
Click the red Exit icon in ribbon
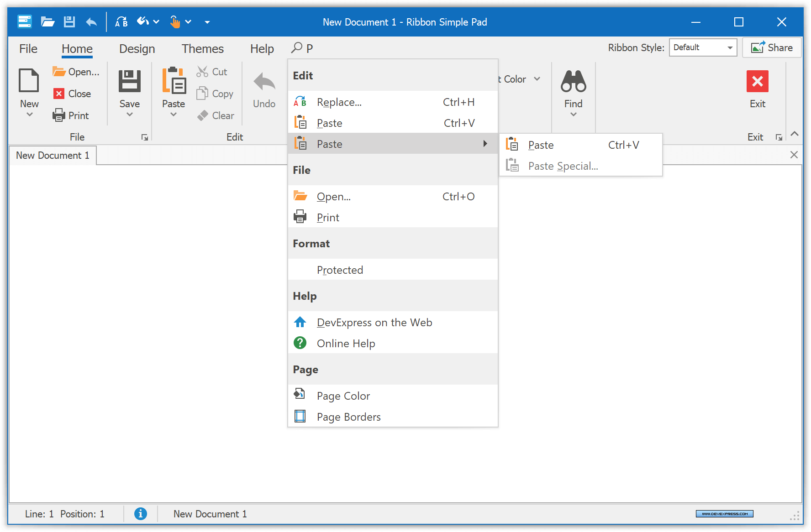point(757,82)
